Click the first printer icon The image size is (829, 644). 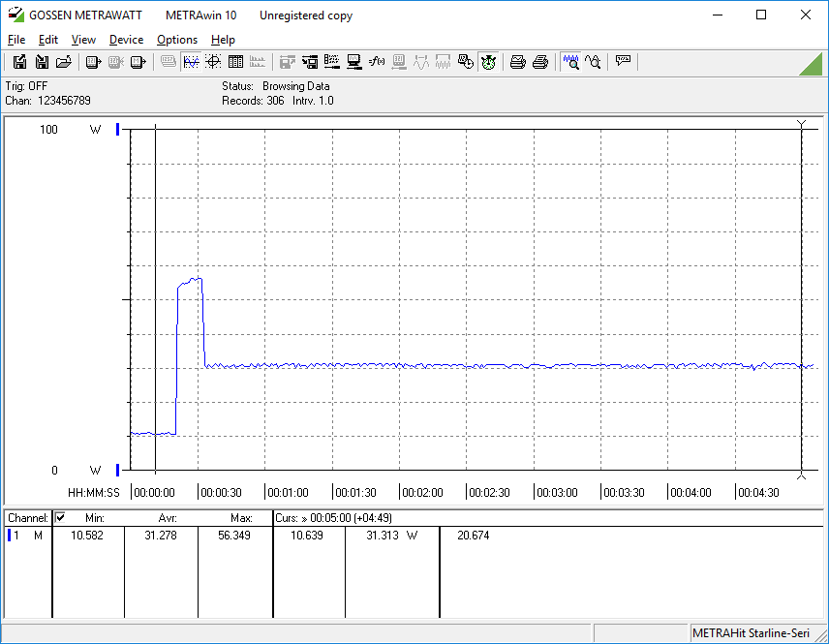[x=517, y=62]
